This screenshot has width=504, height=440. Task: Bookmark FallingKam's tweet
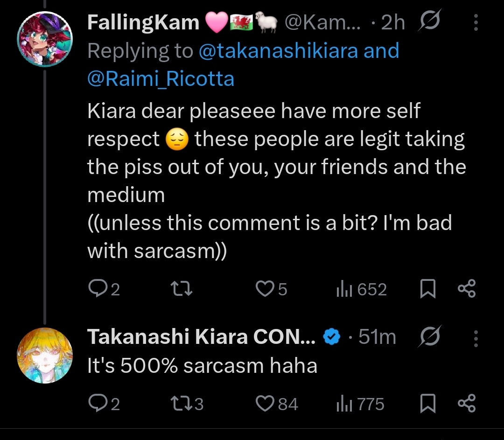click(x=427, y=289)
